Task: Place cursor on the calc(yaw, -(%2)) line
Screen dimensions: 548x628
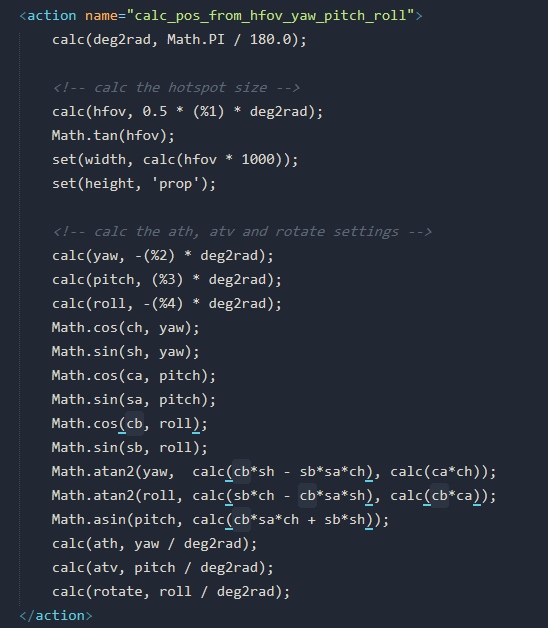Action: (163, 256)
